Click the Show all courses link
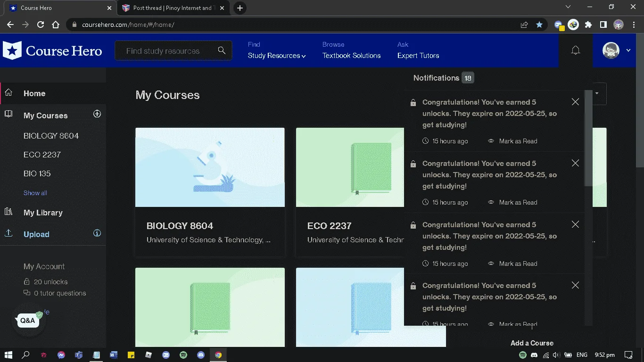This screenshot has width=644, height=362. click(35, 193)
